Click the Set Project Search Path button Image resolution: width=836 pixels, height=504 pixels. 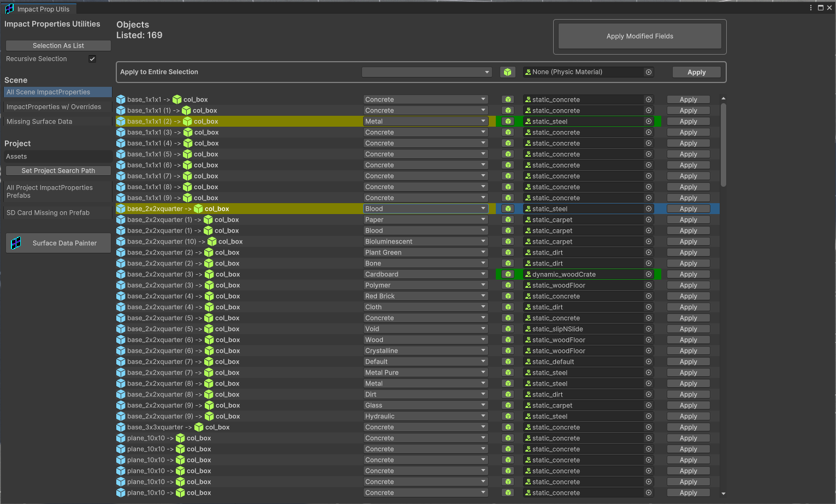tap(58, 171)
